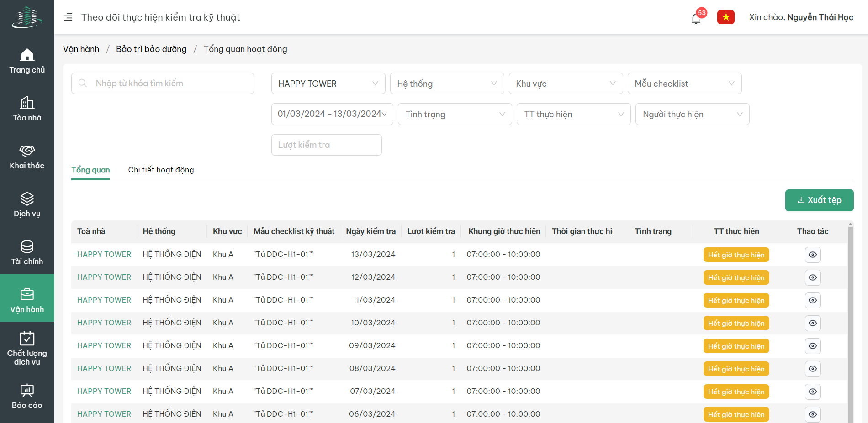
Task: Click Tình trạng column header
Action: tap(653, 231)
